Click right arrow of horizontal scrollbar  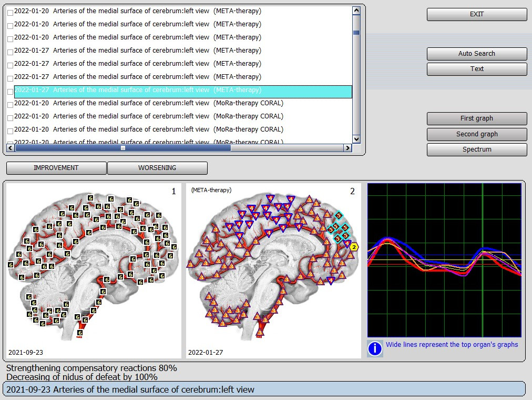point(347,148)
